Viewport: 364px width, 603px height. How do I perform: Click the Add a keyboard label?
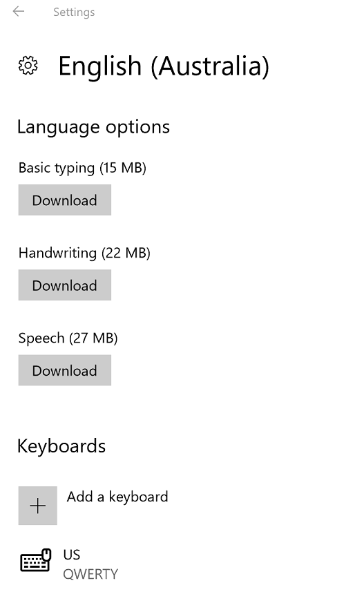click(x=117, y=497)
